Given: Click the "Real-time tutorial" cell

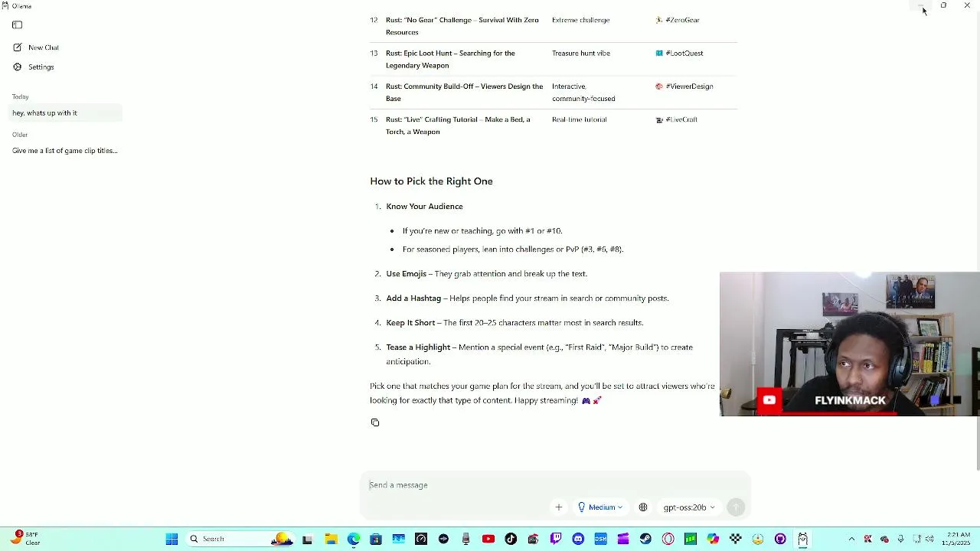Looking at the screenshot, I should click(x=579, y=119).
